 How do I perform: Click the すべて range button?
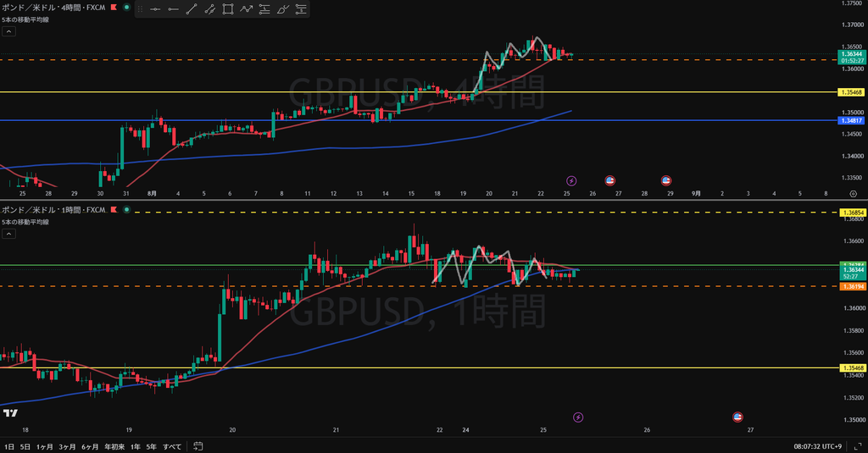171,446
